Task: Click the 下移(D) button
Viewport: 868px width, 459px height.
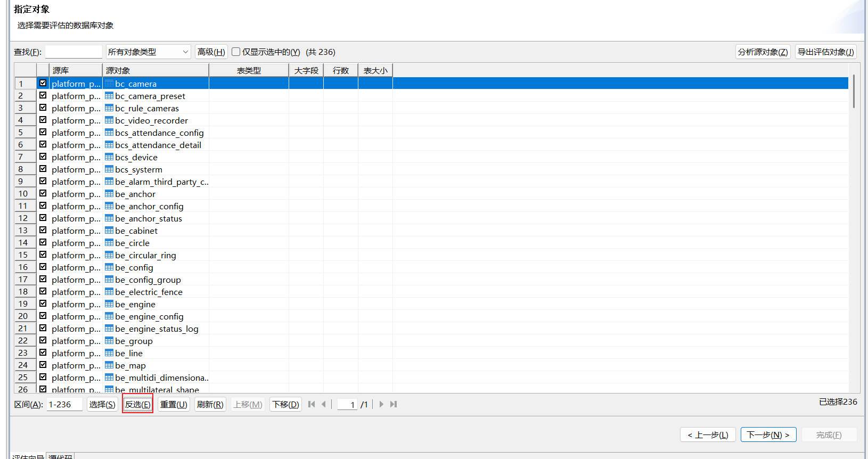Action: (285, 404)
